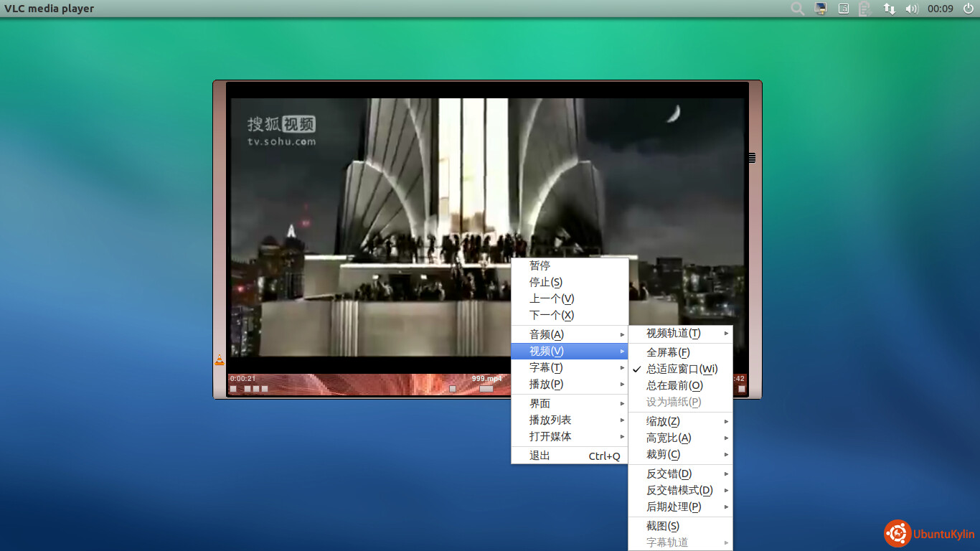Select 暂停 in the context menu
Image resolution: width=980 pixels, height=551 pixels.
(540, 265)
